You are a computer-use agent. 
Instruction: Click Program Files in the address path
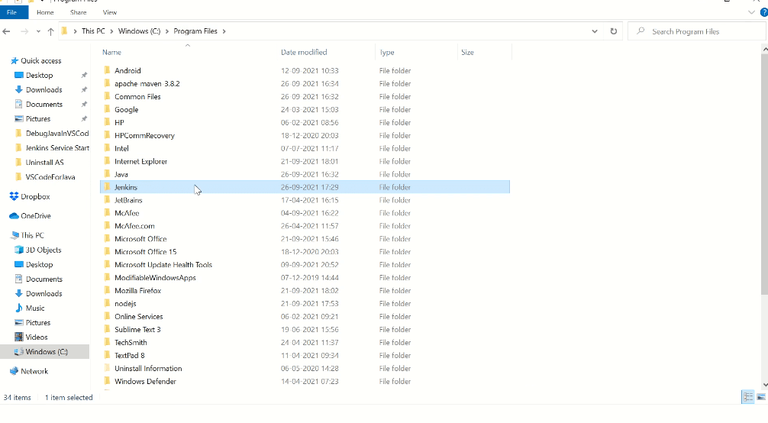click(195, 31)
